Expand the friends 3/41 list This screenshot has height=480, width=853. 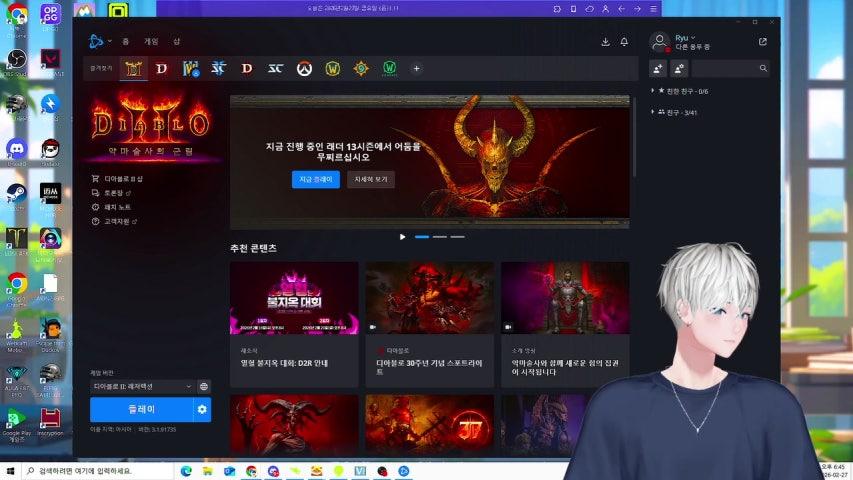click(653, 112)
